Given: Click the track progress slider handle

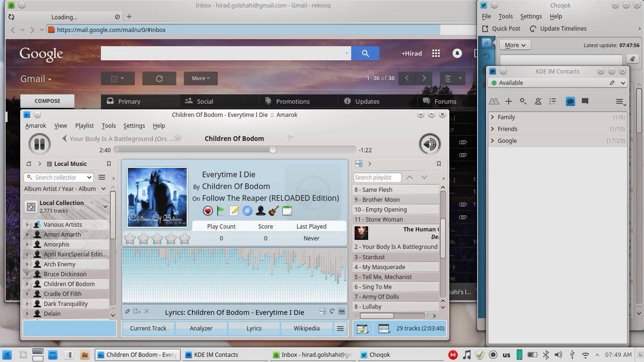Looking at the screenshot, I should (x=272, y=149).
